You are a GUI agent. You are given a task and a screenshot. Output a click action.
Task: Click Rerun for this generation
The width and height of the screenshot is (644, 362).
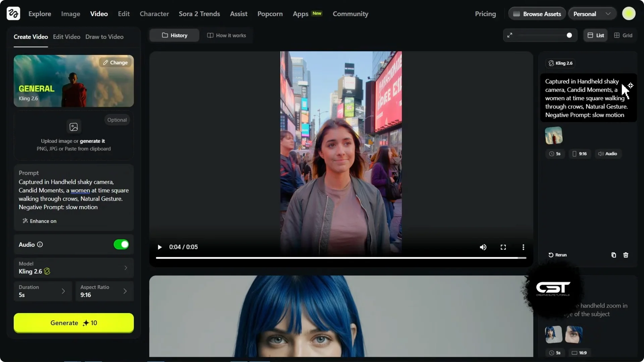557,255
